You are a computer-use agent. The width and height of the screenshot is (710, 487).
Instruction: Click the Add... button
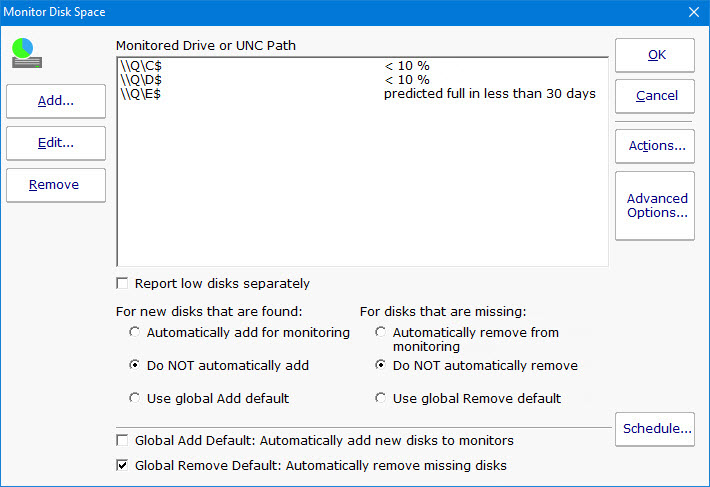(56, 101)
